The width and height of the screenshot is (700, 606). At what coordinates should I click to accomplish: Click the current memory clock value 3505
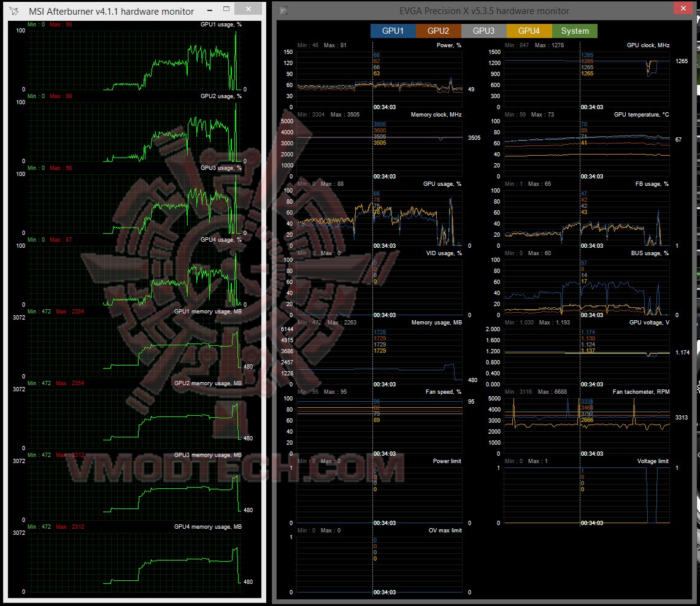[x=474, y=138]
